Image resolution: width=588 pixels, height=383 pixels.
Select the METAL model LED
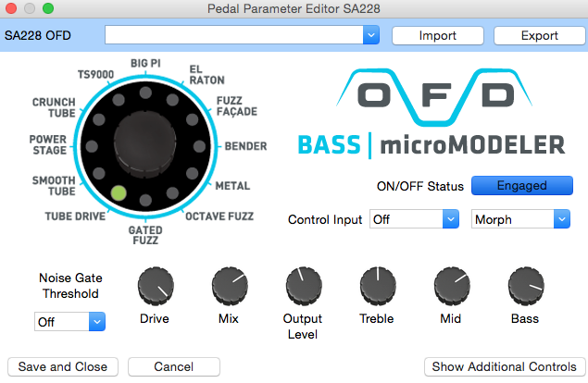coord(192,173)
